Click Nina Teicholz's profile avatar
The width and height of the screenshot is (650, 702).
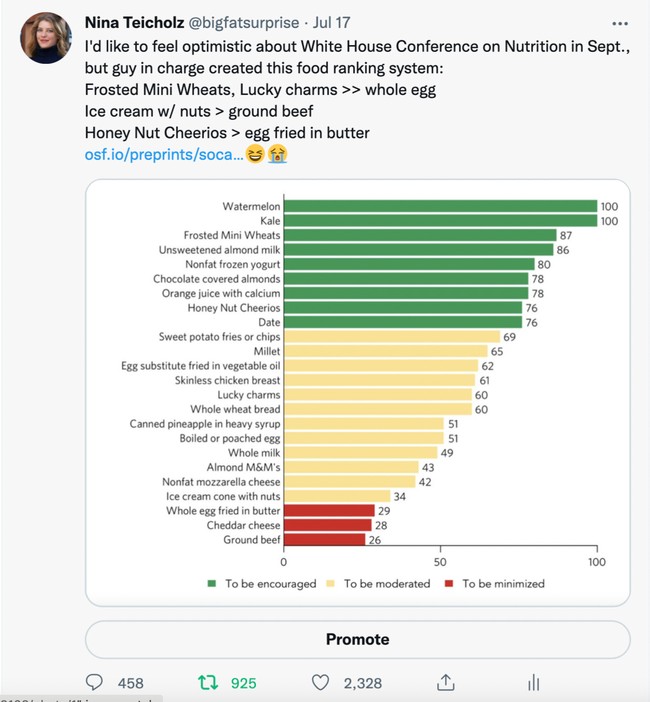(45, 38)
